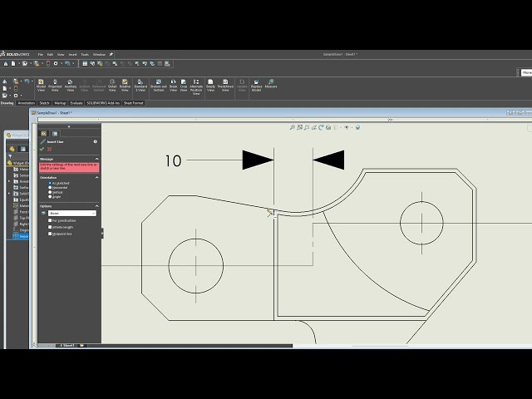
Task: Click the Options gear icon in top toolbar
Action: point(56,63)
